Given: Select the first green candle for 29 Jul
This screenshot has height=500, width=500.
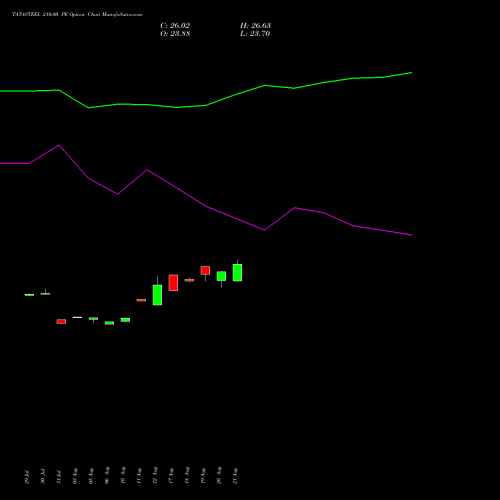Looking at the screenshot, I should point(29,295).
